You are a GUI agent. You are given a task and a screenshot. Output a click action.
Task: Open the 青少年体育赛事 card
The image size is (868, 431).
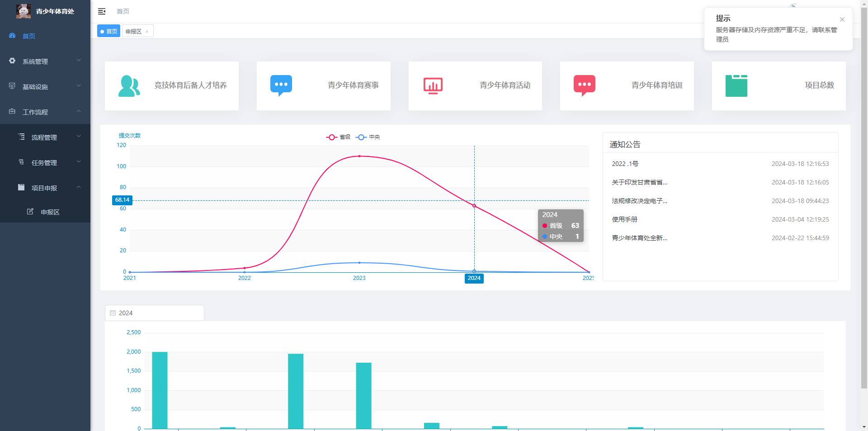click(324, 86)
